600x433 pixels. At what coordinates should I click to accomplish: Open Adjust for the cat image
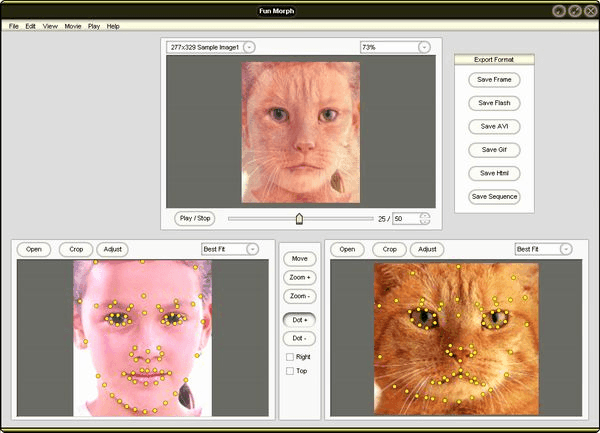click(x=427, y=249)
